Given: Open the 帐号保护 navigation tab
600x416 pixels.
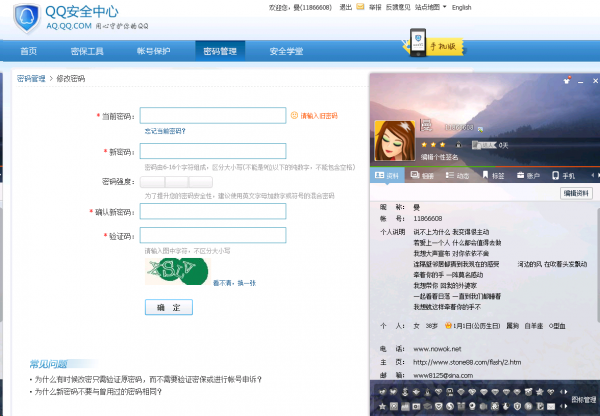Looking at the screenshot, I should pyautogui.click(x=153, y=51).
